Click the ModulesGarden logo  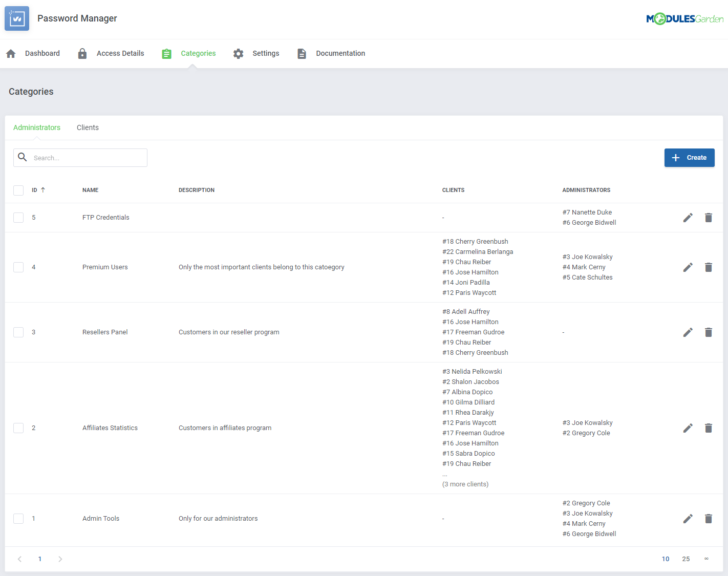(x=685, y=19)
